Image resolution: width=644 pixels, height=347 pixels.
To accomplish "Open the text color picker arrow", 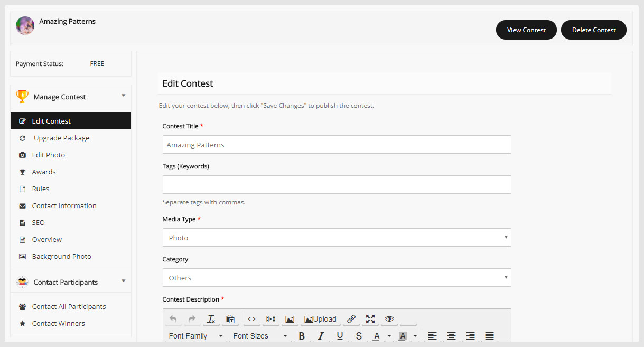I will coord(389,336).
